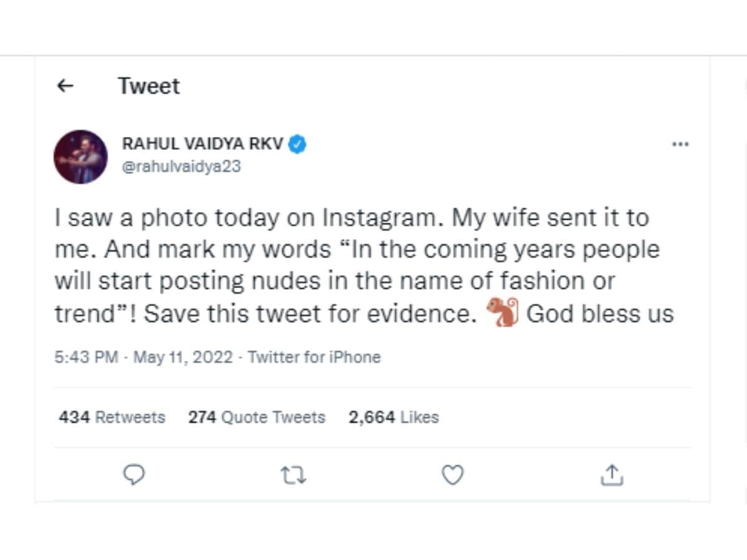Image resolution: width=747 pixels, height=560 pixels.
Task: Open the three-dot more options menu
Action: pos(680,144)
